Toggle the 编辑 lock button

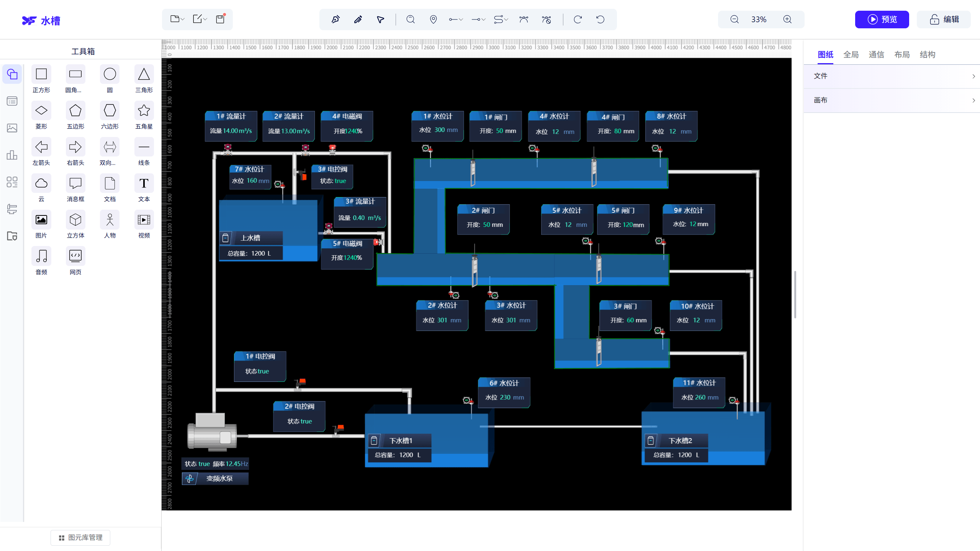[944, 20]
